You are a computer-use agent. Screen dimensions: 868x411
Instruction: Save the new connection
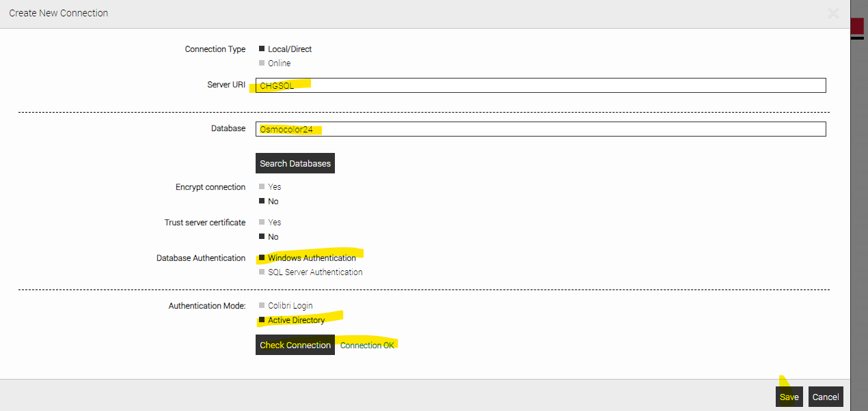[789, 397]
